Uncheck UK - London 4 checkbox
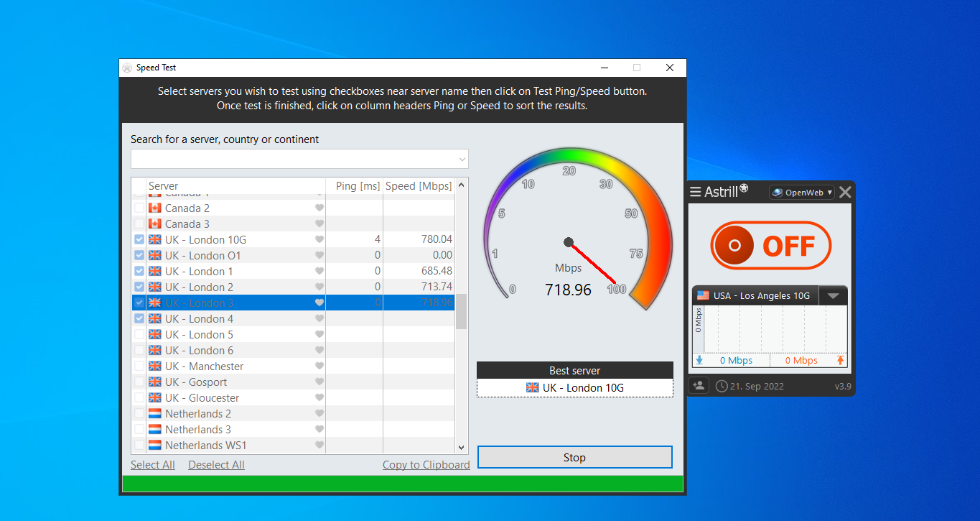980x521 pixels. click(139, 319)
